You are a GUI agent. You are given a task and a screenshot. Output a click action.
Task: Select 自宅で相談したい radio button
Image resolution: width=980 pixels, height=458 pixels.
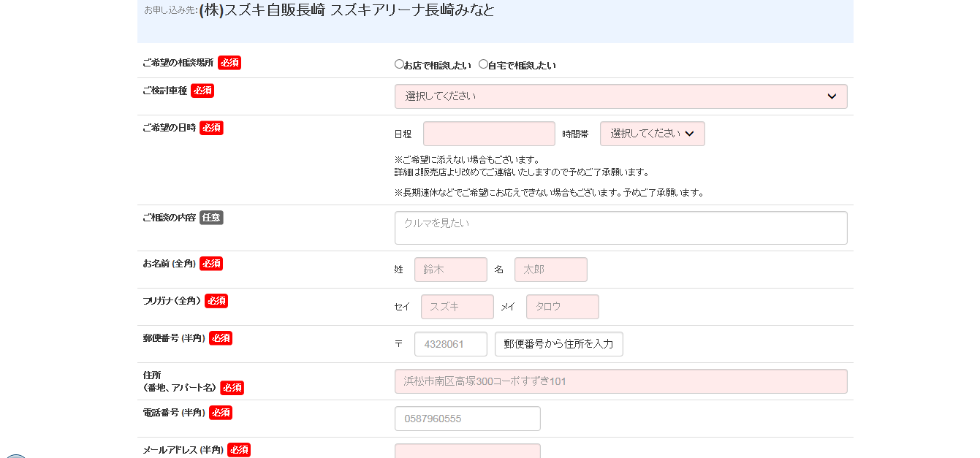coord(483,64)
